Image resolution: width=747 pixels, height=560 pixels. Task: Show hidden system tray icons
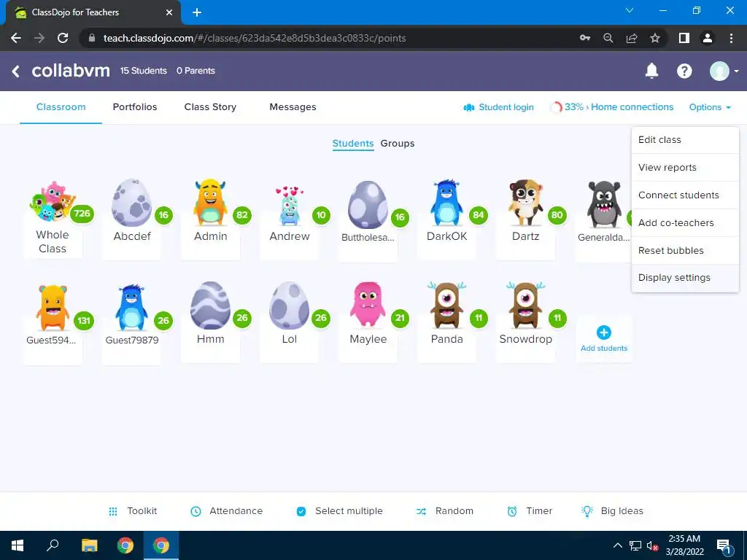pyautogui.click(x=617, y=545)
